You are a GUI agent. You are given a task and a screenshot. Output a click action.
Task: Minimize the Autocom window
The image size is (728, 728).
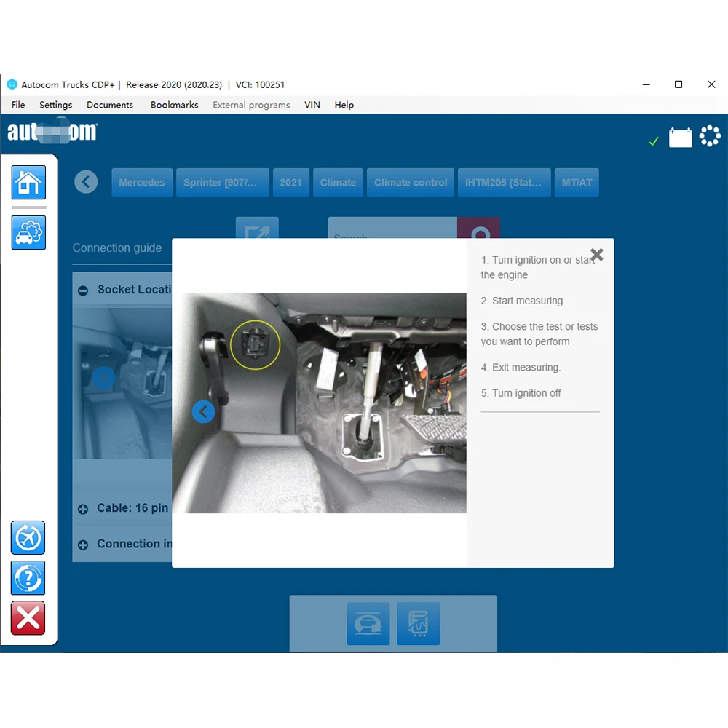(x=646, y=84)
